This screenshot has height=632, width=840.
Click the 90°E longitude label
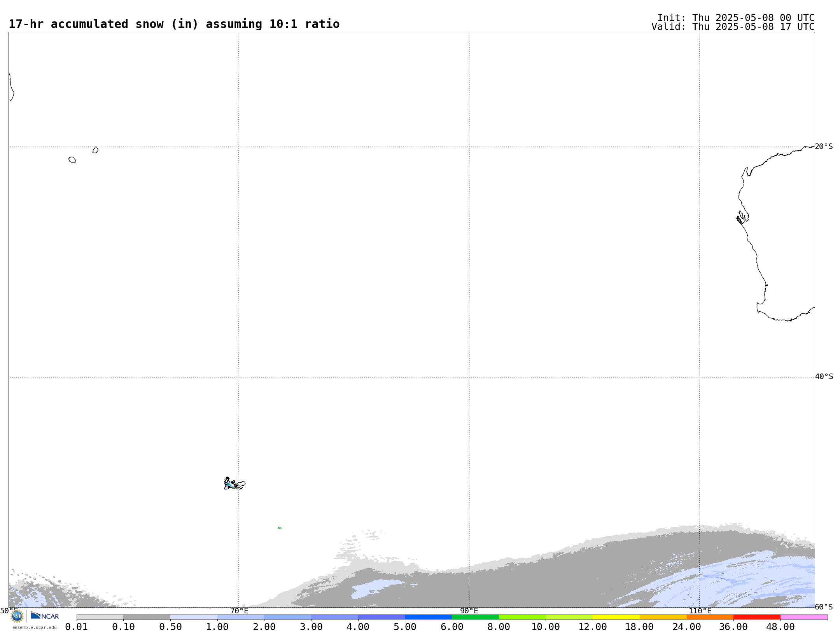coord(469,611)
